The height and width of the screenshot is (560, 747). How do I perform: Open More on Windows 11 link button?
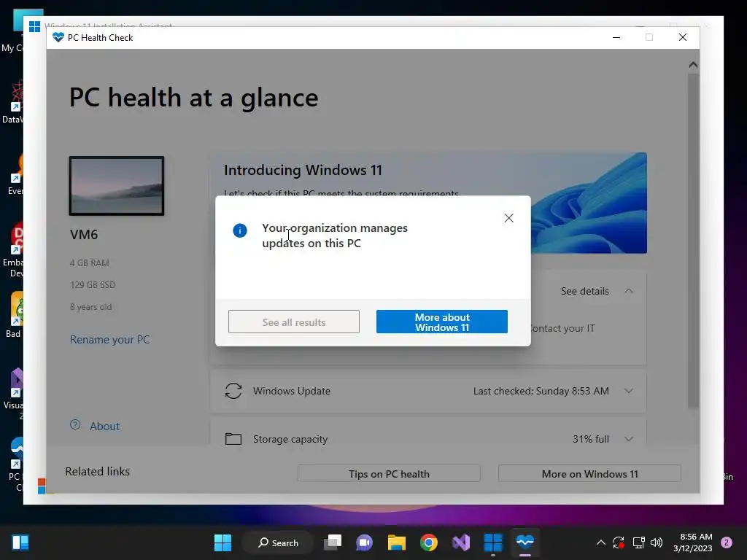click(x=589, y=474)
